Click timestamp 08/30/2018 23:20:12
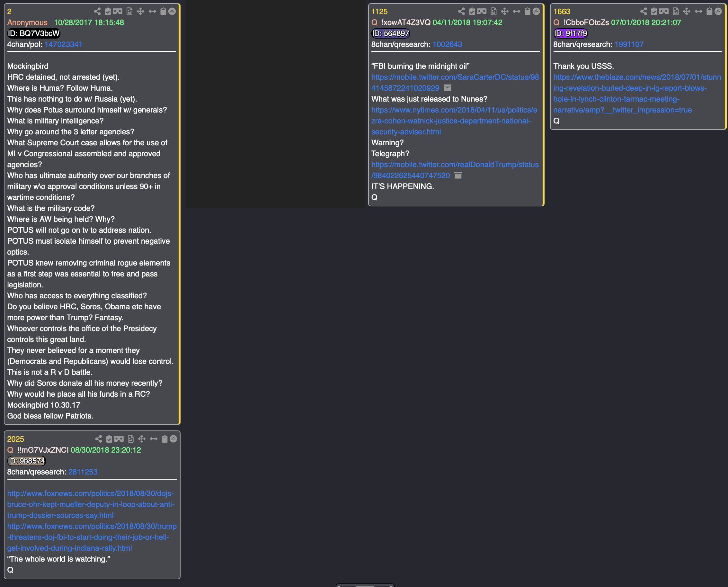The width and height of the screenshot is (728, 587). [x=106, y=450]
